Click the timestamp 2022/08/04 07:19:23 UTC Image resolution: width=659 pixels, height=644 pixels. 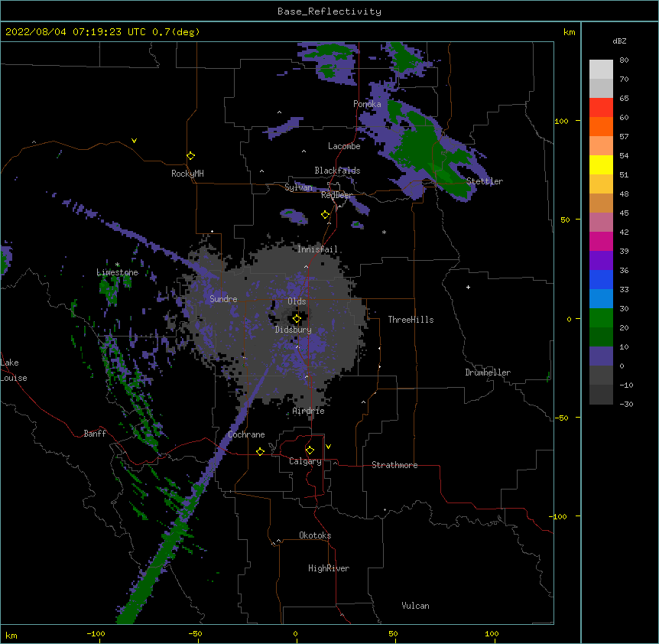(76, 32)
